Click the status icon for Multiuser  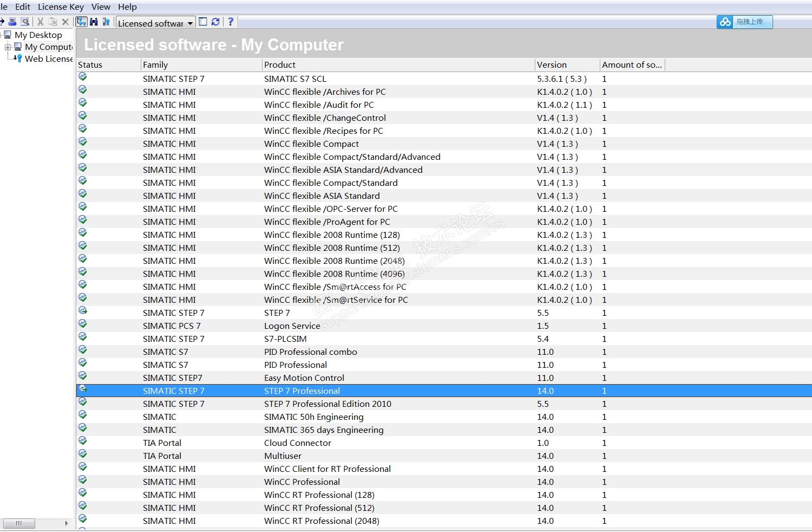83,454
